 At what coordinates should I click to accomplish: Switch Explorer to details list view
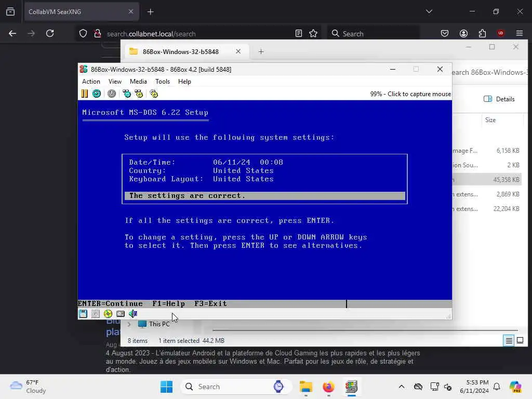point(509,340)
